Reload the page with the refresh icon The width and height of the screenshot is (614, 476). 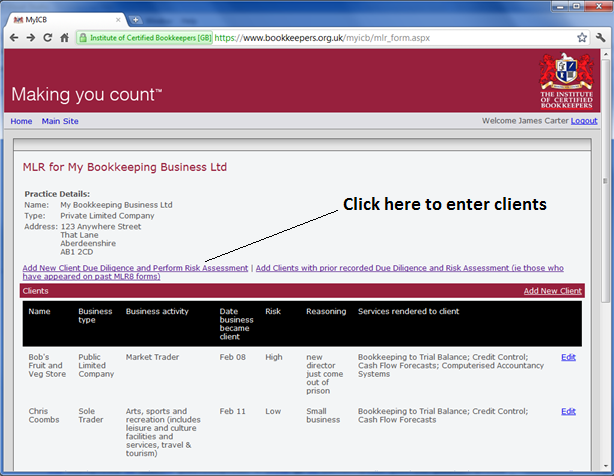tap(48, 38)
